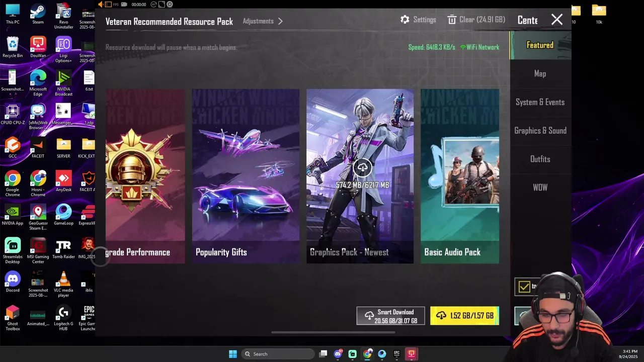
Task: Switch to Discord in the taskbar
Action: coord(338,354)
